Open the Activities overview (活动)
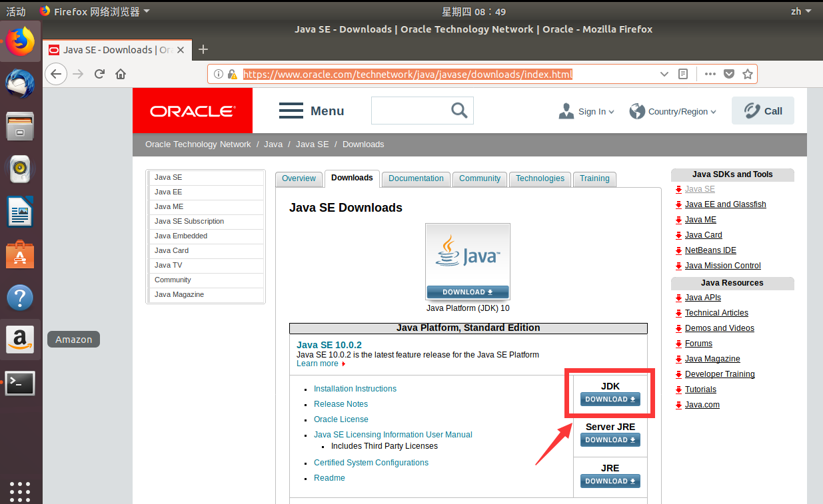The height and width of the screenshot is (504, 823). (x=16, y=11)
